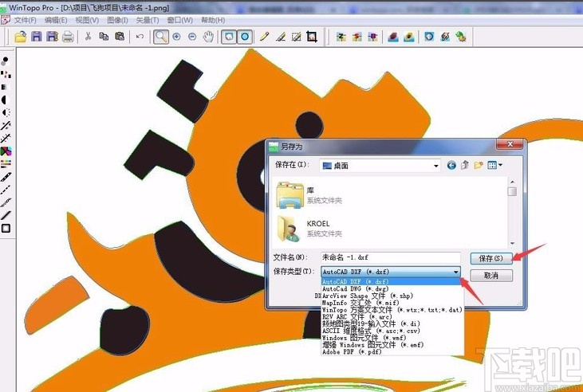The width and height of the screenshot is (583, 392).
Task: Click the undo arrow icon
Action: point(140,37)
